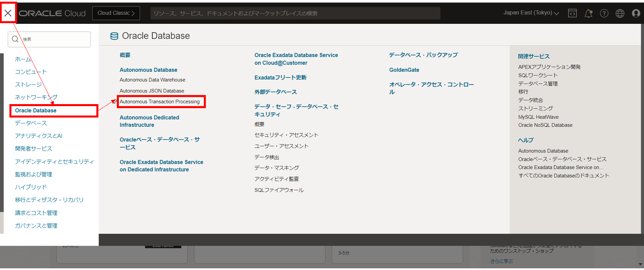Screen dimensions: 644x270
Task: Focus the navigation menu search box
Action: point(49,39)
